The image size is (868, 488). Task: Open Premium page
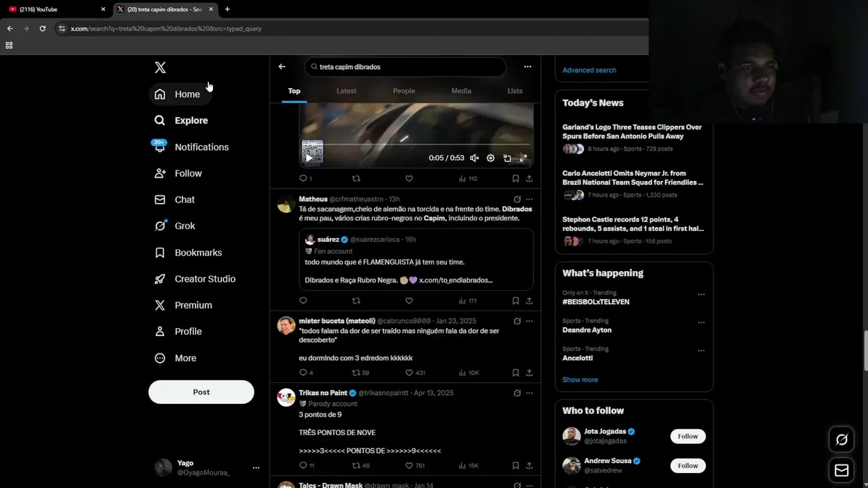[x=183, y=306]
